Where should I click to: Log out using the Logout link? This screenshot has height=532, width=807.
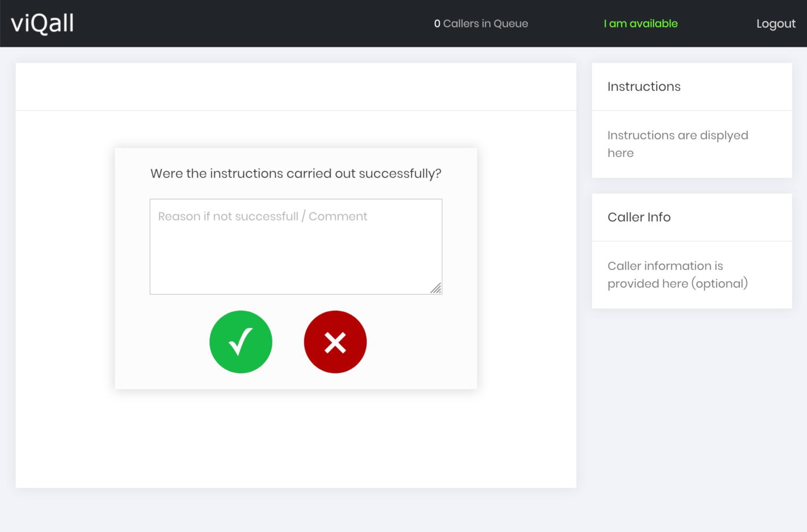(776, 23)
